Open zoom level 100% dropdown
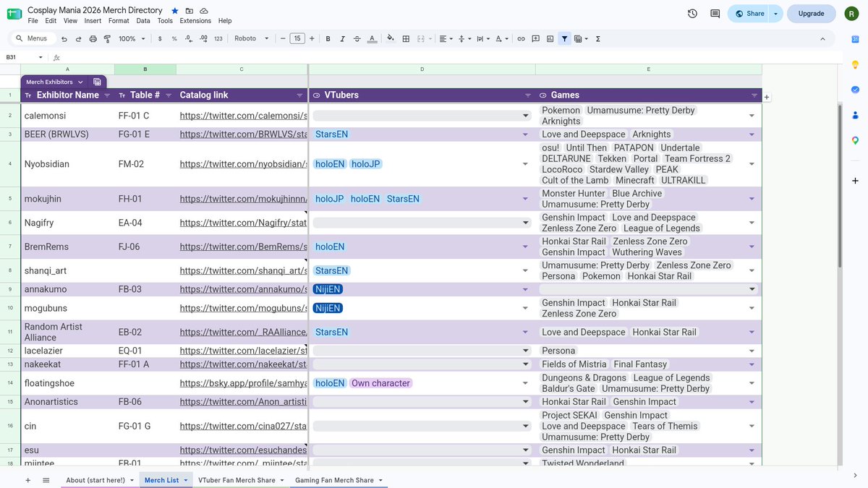Image resolution: width=868 pixels, height=488 pixels. (x=132, y=38)
